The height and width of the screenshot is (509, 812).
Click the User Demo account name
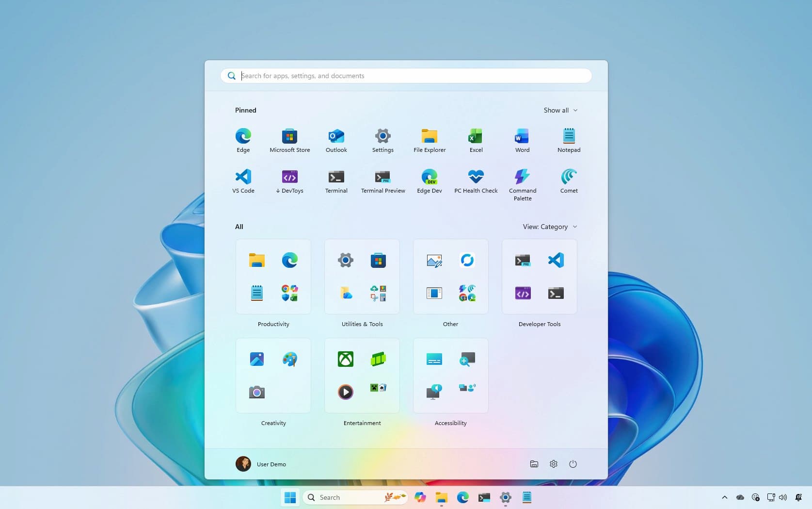[x=271, y=464]
